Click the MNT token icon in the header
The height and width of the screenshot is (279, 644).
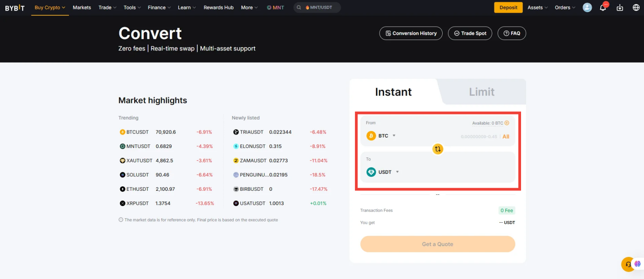coord(268,7)
